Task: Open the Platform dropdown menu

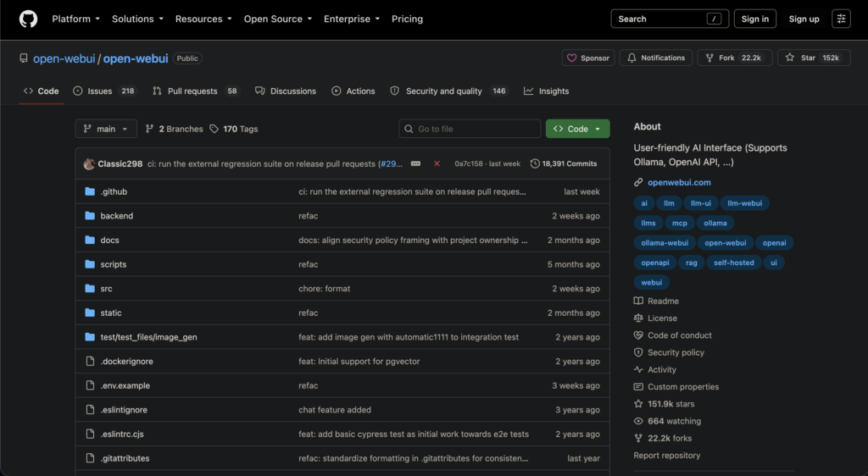Action: (75, 19)
